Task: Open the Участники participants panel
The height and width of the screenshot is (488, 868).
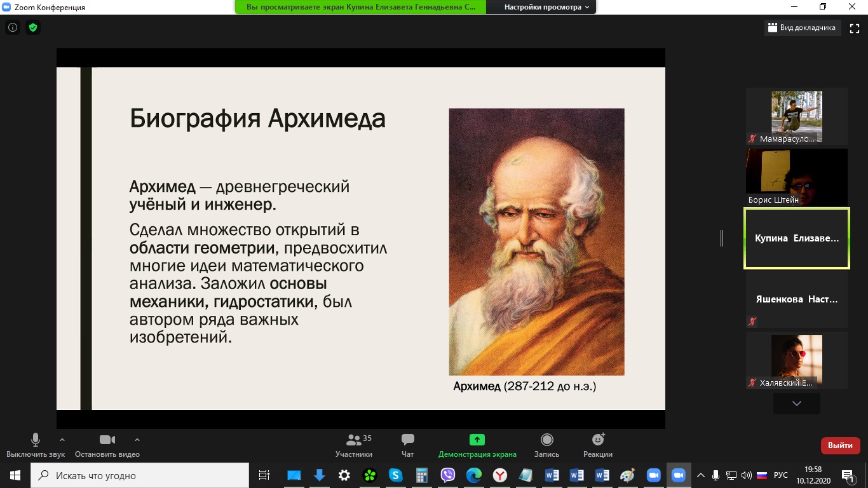Action: pyautogui.click(x=355, y=445)
